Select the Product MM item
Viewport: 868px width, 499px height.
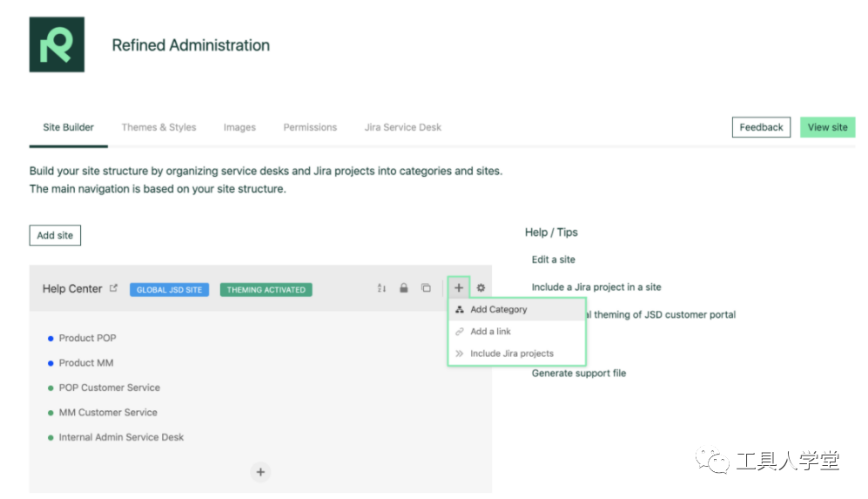point(86,363)
